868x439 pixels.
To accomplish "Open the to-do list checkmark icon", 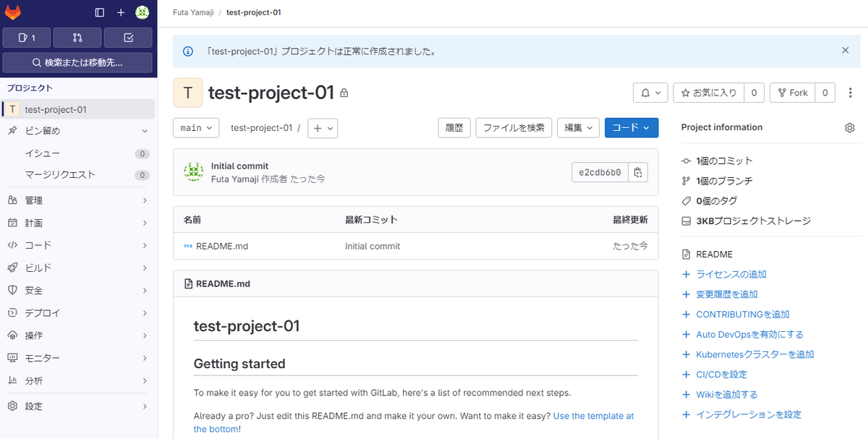I will point(128,37).
